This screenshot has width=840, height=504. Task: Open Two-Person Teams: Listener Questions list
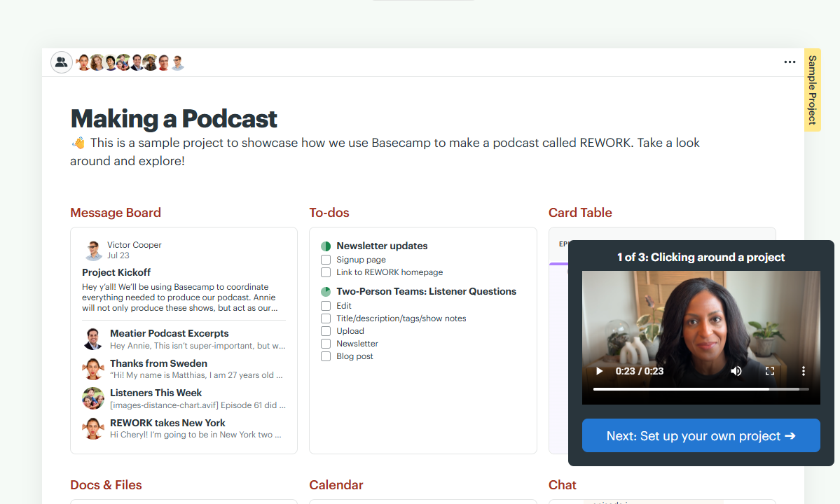[427, 291]
